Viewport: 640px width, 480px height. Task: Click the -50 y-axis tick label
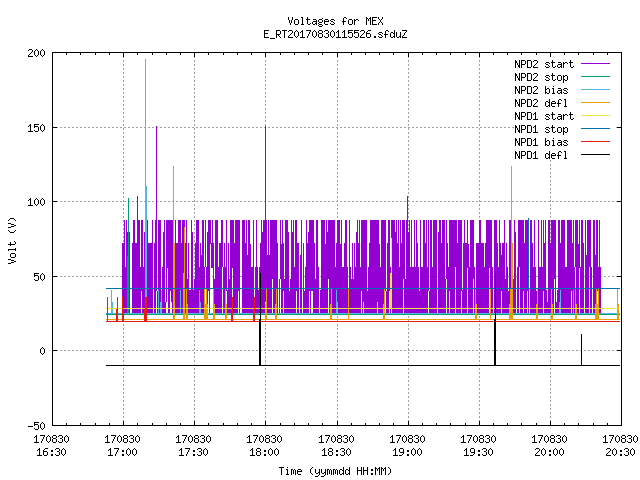(x=36, y=426)
